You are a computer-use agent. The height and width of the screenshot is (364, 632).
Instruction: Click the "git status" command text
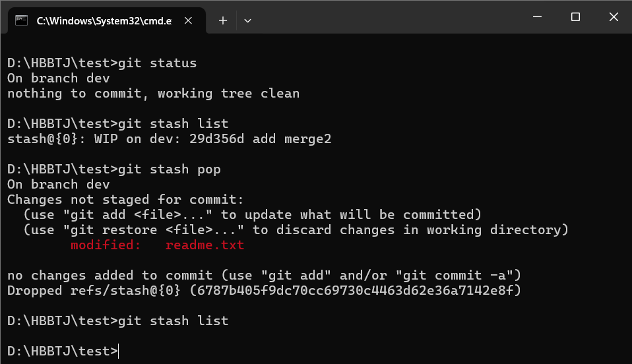tap(157, 63)
